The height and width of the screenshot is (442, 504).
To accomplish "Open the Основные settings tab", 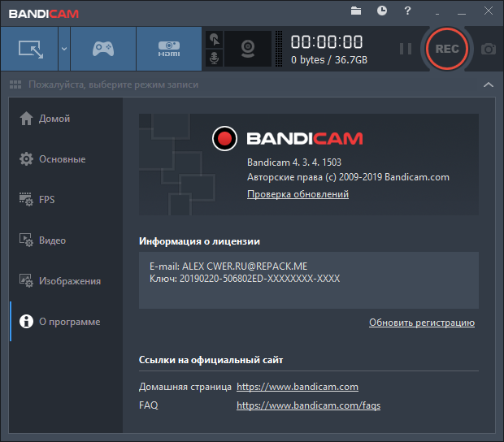I will tap(62, 159).
